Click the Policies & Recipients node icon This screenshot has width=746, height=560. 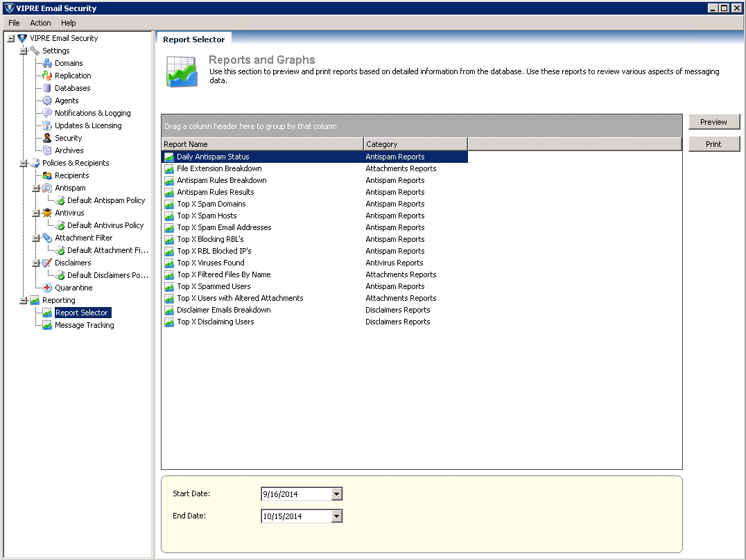[x=35, y=163]
